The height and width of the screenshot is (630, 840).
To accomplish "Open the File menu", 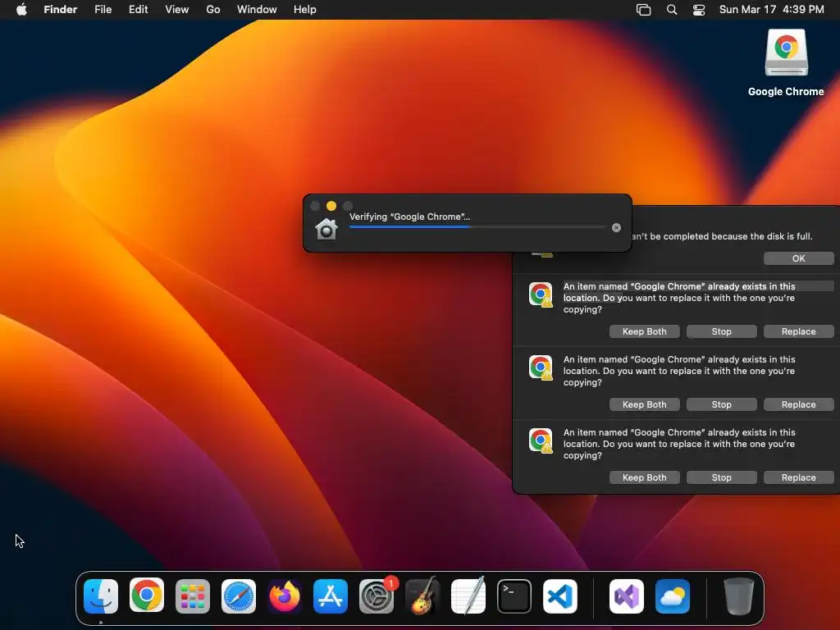I will pos(103,10).
